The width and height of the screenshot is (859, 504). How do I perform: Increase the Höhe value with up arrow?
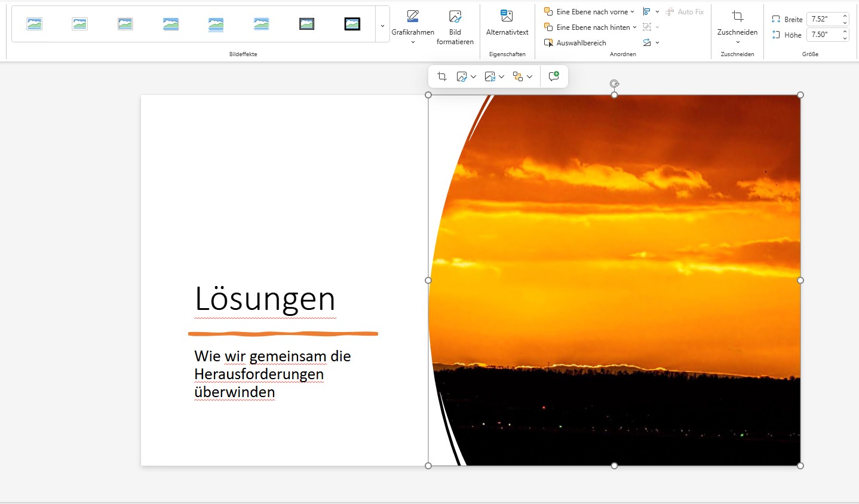tap(845, 32)
